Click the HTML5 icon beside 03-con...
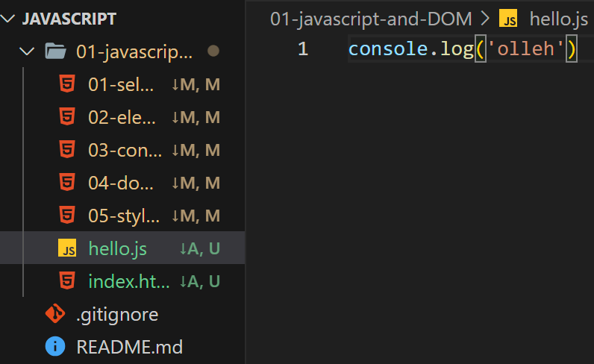Viewport: 594px width, 364px height. (x=67, y=150)
